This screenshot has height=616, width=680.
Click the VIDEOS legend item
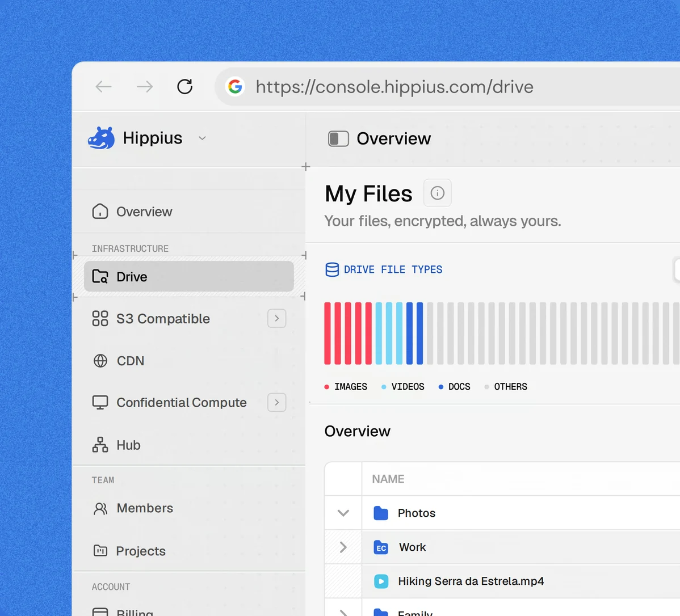tap(403, 387)
